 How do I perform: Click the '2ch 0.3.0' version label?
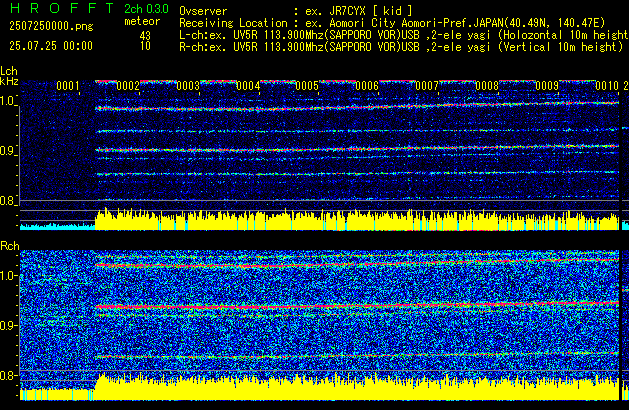(x=146, y=9)
